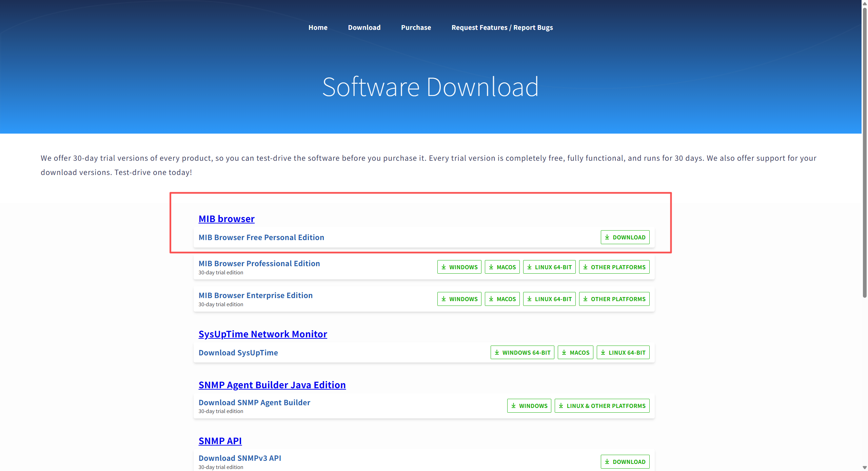Download Enterprise Edition for Windows
This screenshot has width=868, height=471.
point(459,299)
